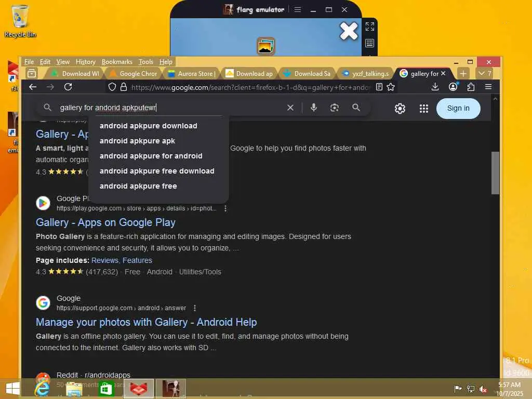
Task: Click the gallery app icon in flarg emulator
Action: [266, 46]
